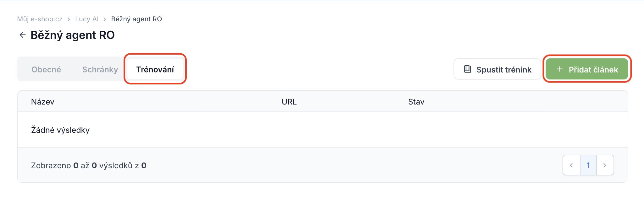Click the Běžný agent RO breadcrumb
This screenshot has height=204, width=644.
(136, 19)
